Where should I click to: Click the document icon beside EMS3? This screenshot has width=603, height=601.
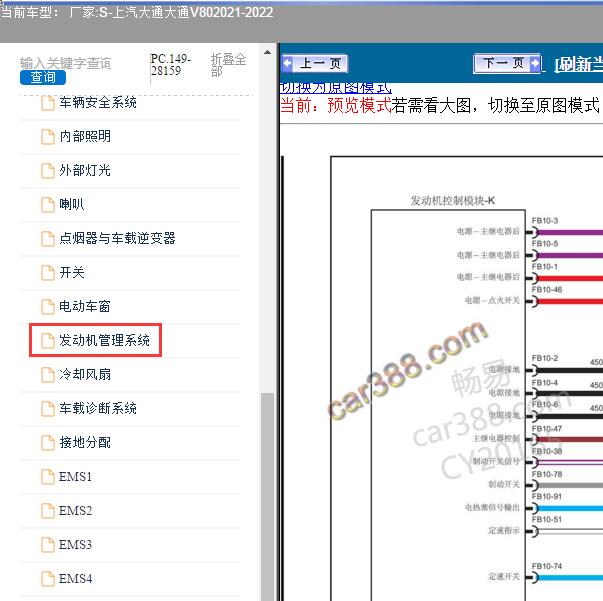coord(48,545)
